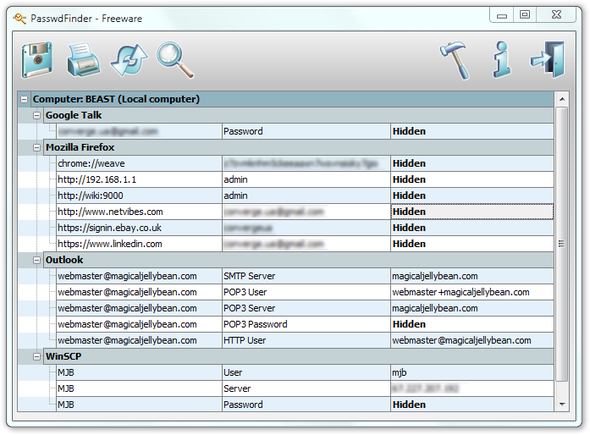Viewport: 590px width, 435px height.
Task: Click the vertical scrollbar thumb
Action: (x=561, y=244)
